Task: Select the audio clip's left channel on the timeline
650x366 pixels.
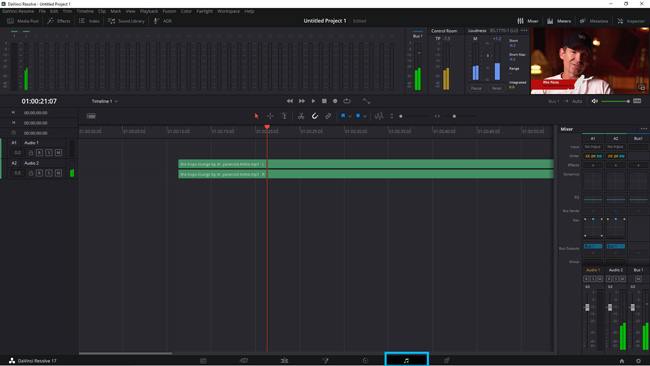Action: click(366, 164)
